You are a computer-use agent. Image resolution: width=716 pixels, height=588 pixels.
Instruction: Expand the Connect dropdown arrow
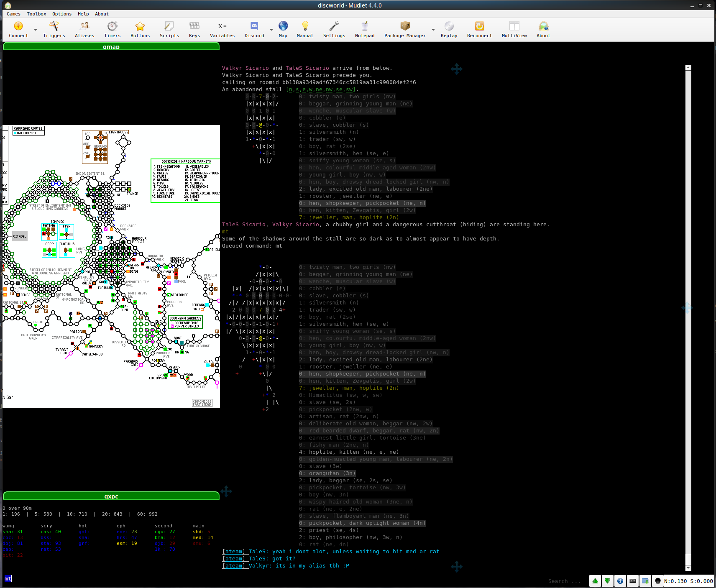(35, 30)
